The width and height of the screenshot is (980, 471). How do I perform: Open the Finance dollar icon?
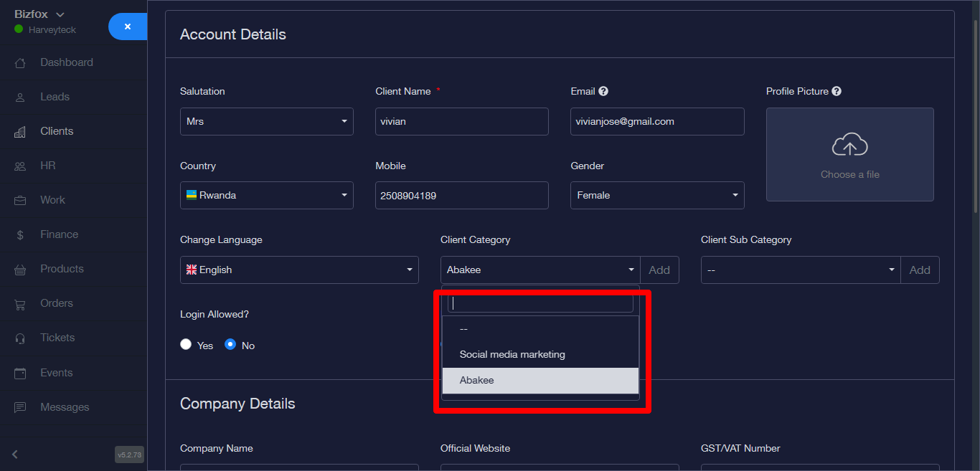click(x=20, y=235)
